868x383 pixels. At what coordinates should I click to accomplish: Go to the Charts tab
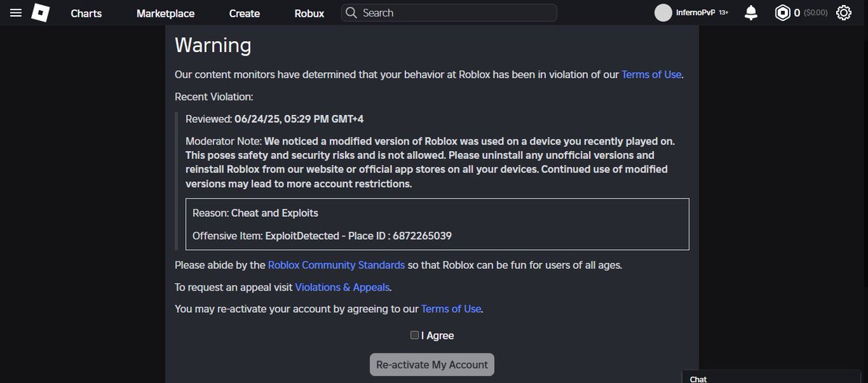click(86, 13)
